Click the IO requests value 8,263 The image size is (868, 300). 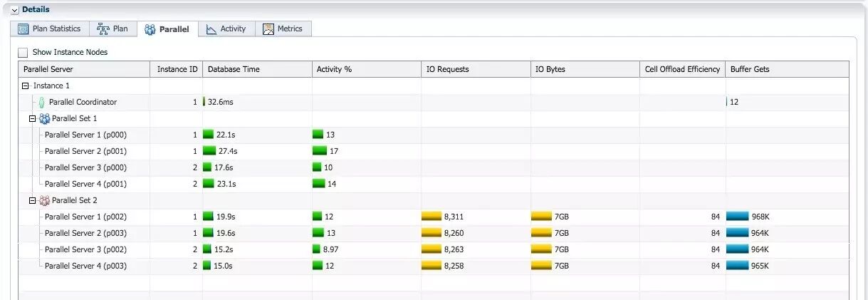point(454,249)
